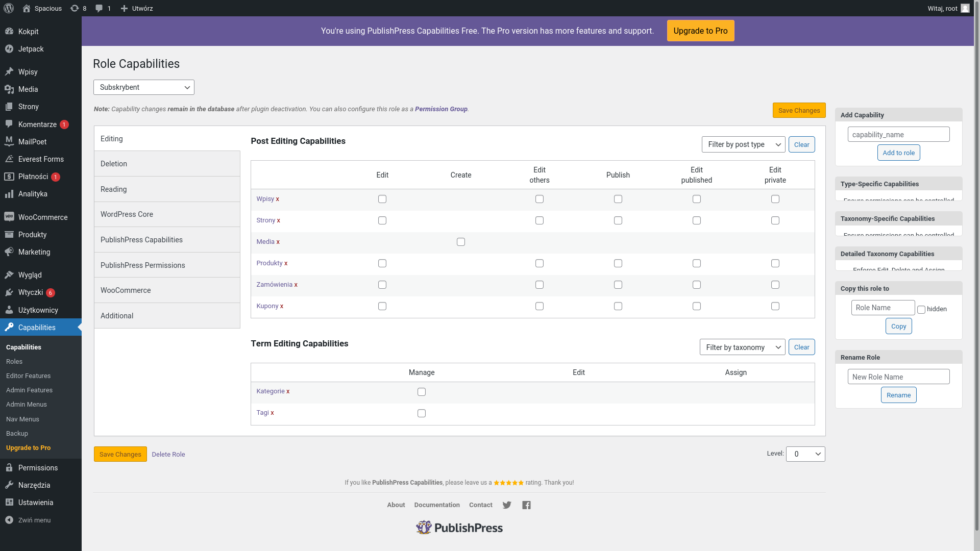Check Manage for Tagi
The width and height of the screenshot is (980, 551).
coord(422,413)
